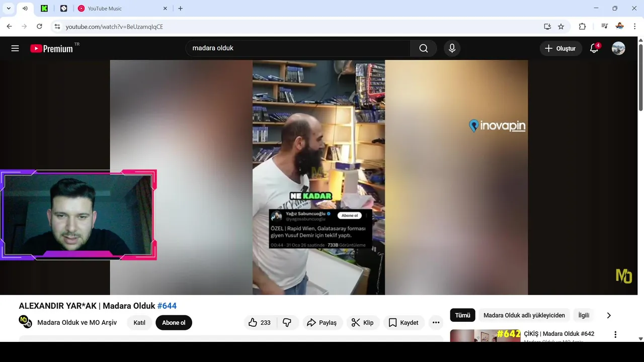View site information icon in address bar
The width and height of the screenshot is (644, 362).
click(57, 27)
